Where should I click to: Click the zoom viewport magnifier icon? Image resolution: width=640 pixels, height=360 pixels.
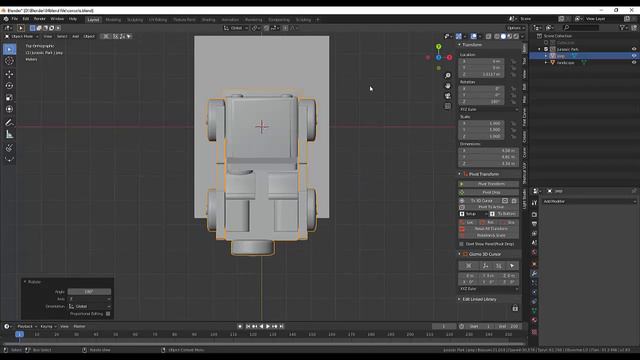(x=448, y=76)
